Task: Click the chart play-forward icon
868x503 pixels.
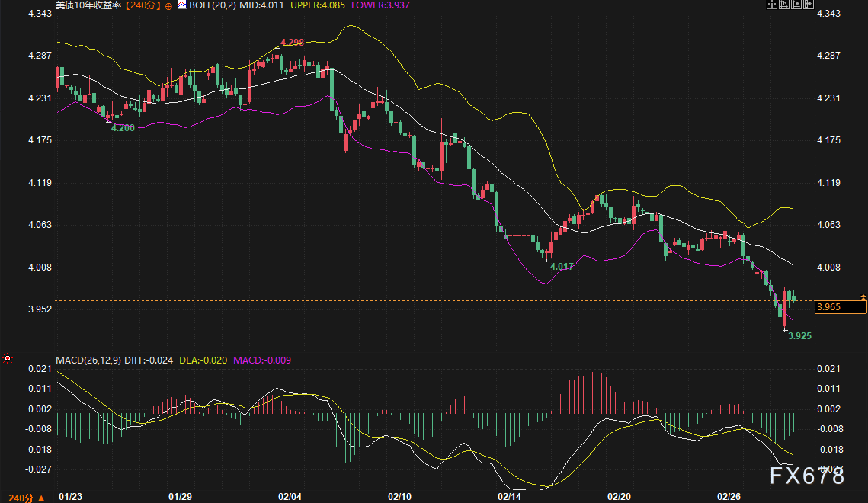Action: [796, 5]
